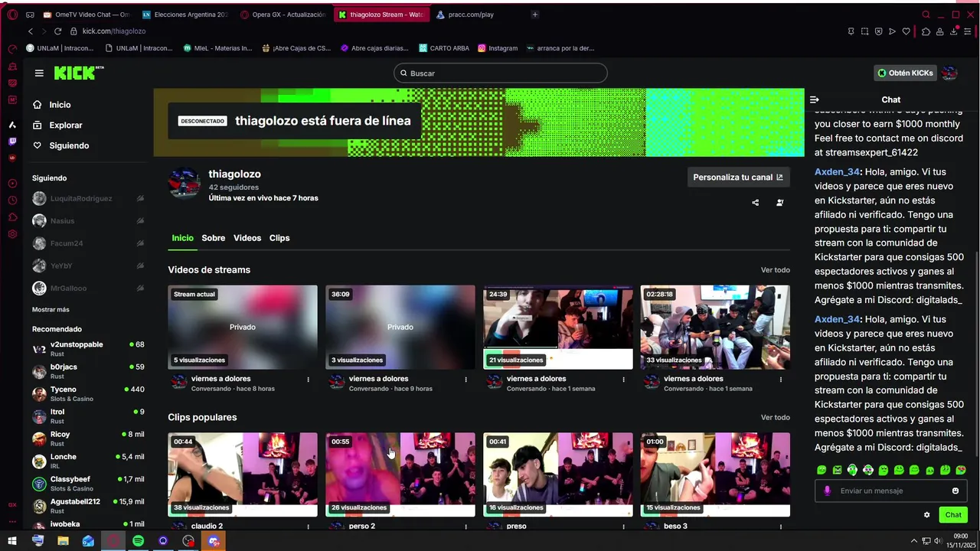Image resolution: width=980 pixels, height=551 pixels.
Task: Toggle notifications for YeYbY
Action: pos(140,266)
